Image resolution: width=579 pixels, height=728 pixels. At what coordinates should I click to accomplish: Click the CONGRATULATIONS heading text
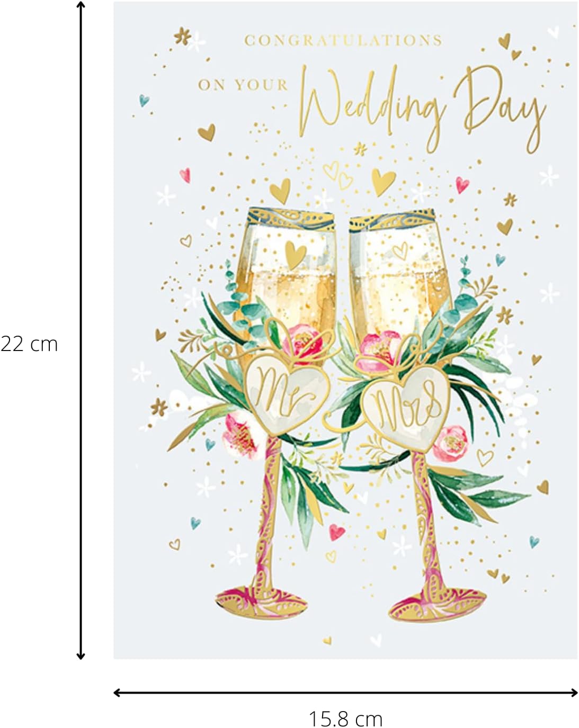(343, 40)
